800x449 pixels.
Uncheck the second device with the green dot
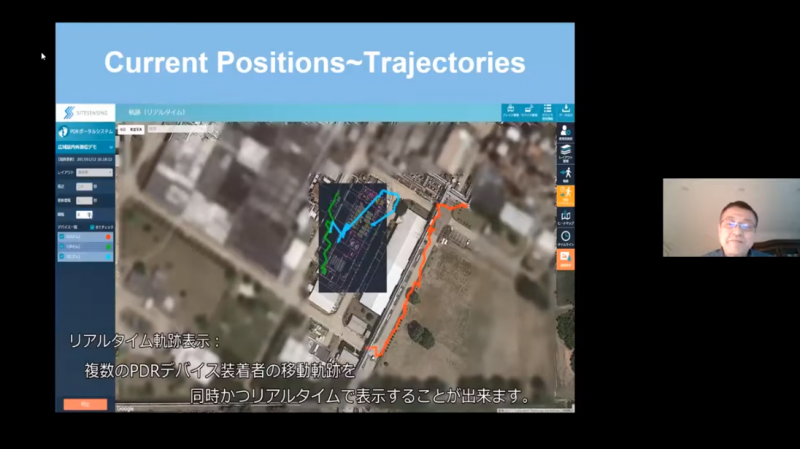tap(62, 246)
